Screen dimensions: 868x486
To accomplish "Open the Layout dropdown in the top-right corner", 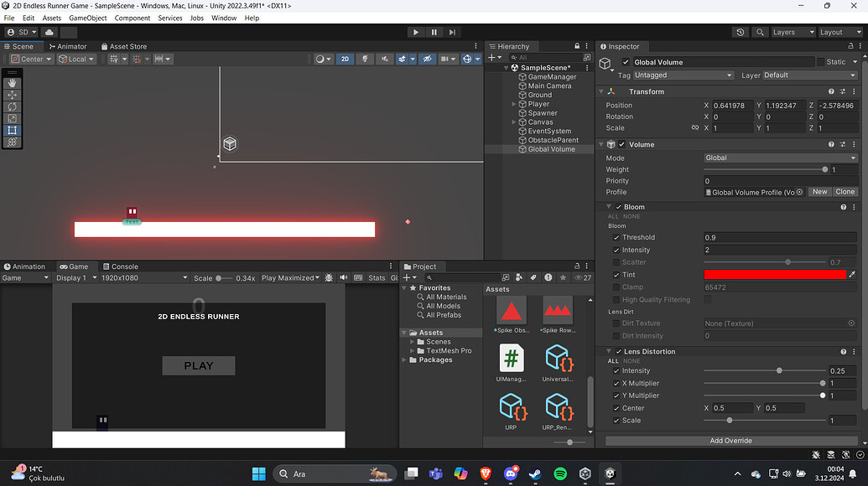I will point(842,32).
